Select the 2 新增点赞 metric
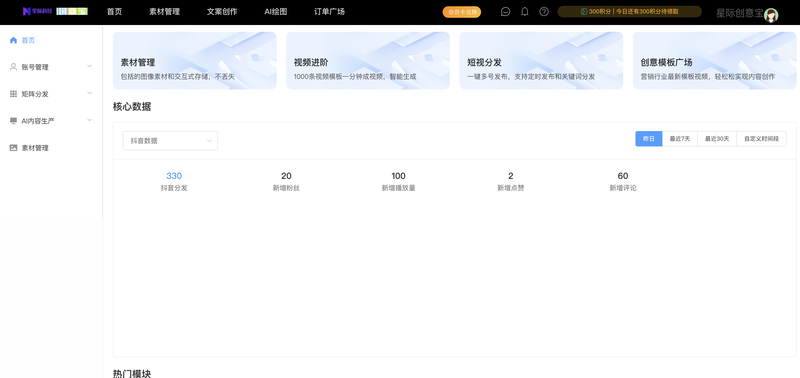This screenshot has height=378, width=800. 511,182
